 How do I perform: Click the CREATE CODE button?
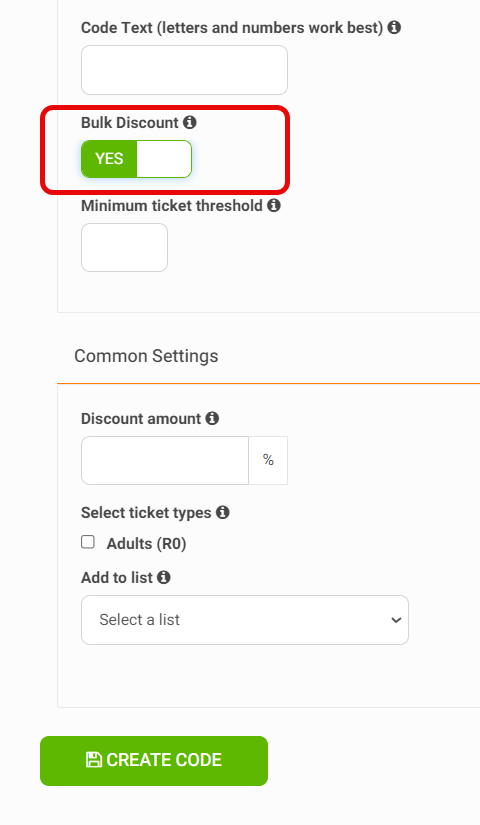pos(154,761)
